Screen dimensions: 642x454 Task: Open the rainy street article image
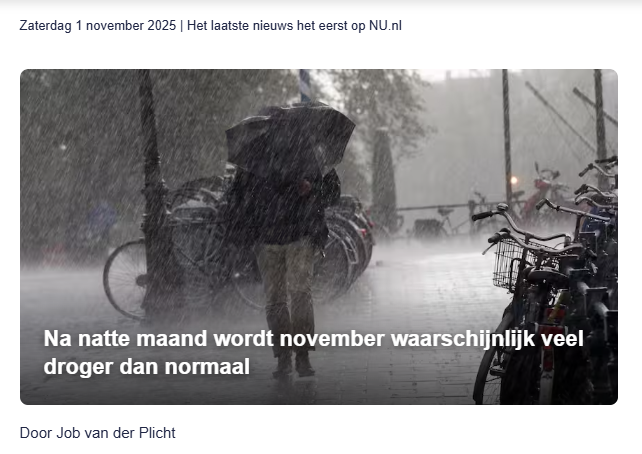point(319,237)
